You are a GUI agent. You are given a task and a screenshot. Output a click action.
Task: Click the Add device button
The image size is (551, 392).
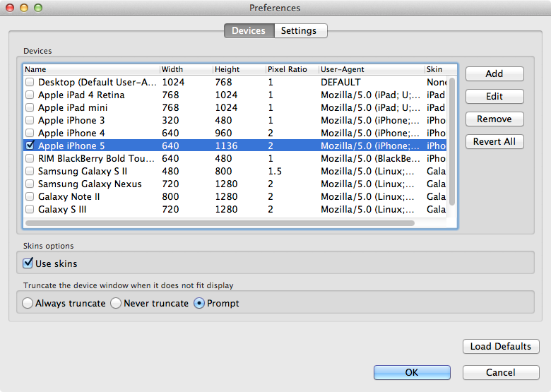[x=494, y=73]
